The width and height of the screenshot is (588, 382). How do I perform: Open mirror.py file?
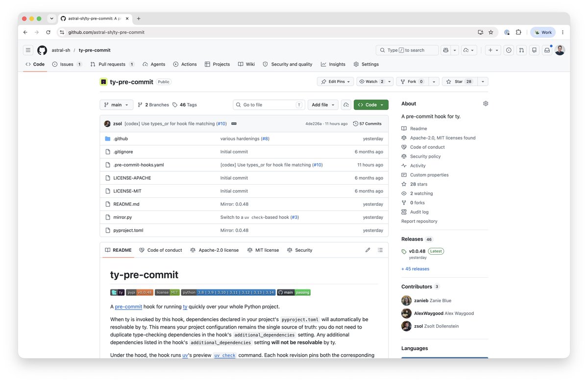(122, 217)
